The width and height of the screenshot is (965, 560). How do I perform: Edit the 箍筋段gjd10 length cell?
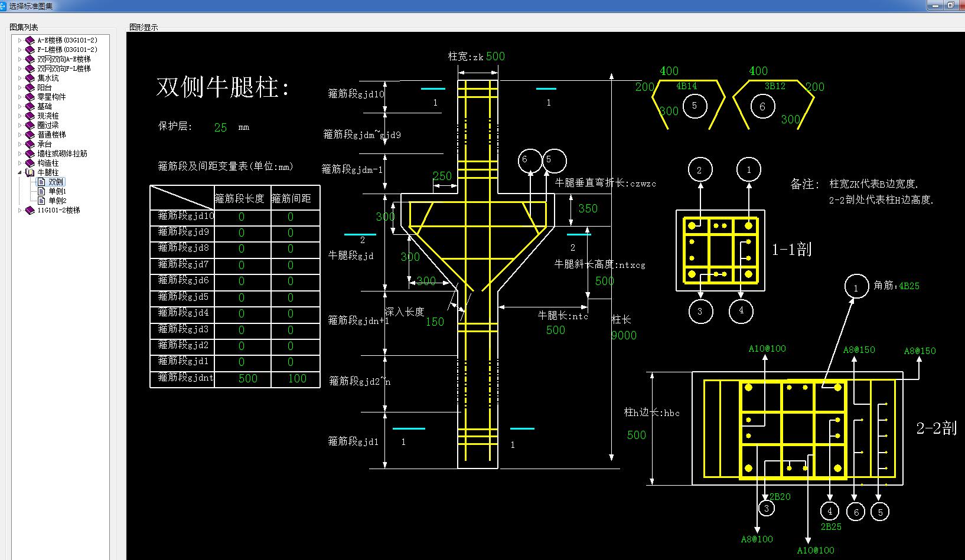tap(242, 217)
